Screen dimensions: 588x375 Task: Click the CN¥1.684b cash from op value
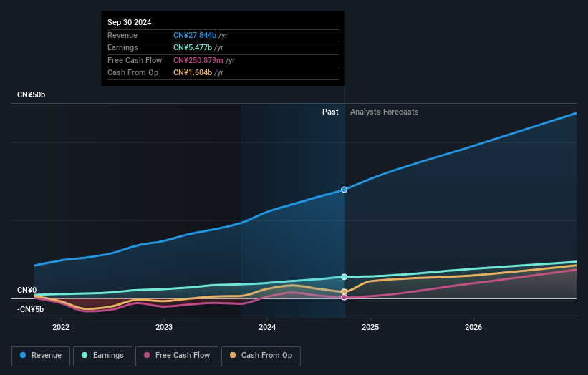tap(193, 73)
